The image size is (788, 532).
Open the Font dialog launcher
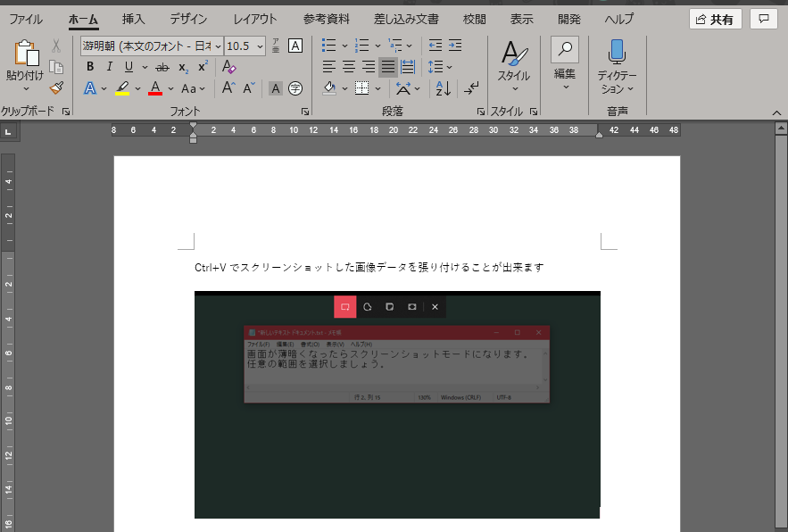pos(304,111)
